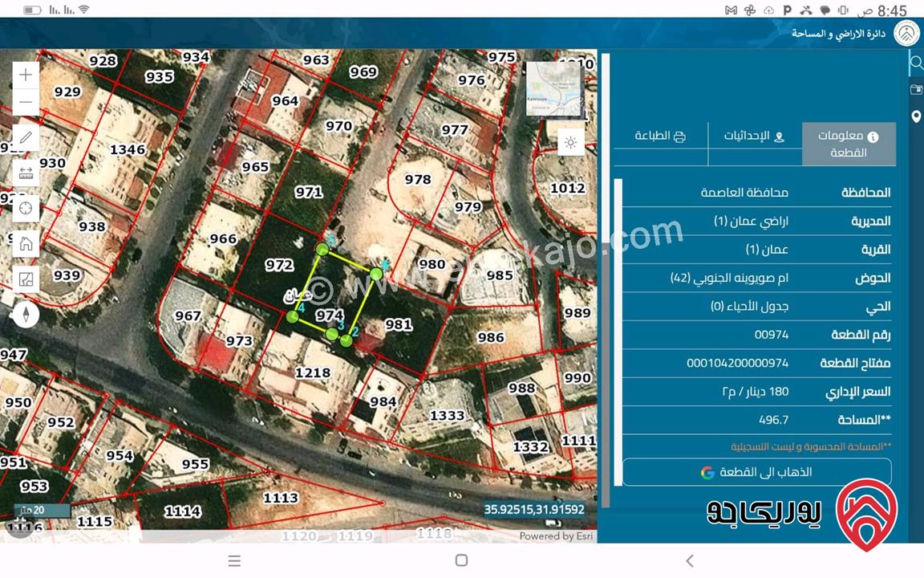Click الذهاب الى القطعة Google button
Viewport: 924px width, 578px height.
756,472
